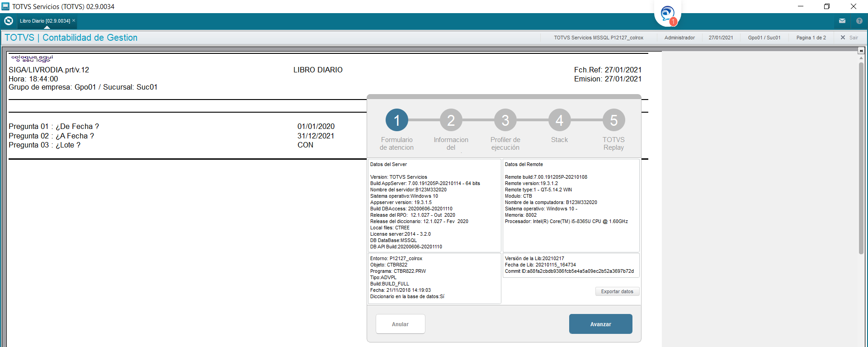Click the Administrador user label
The image size is (868, 347).
679,38
